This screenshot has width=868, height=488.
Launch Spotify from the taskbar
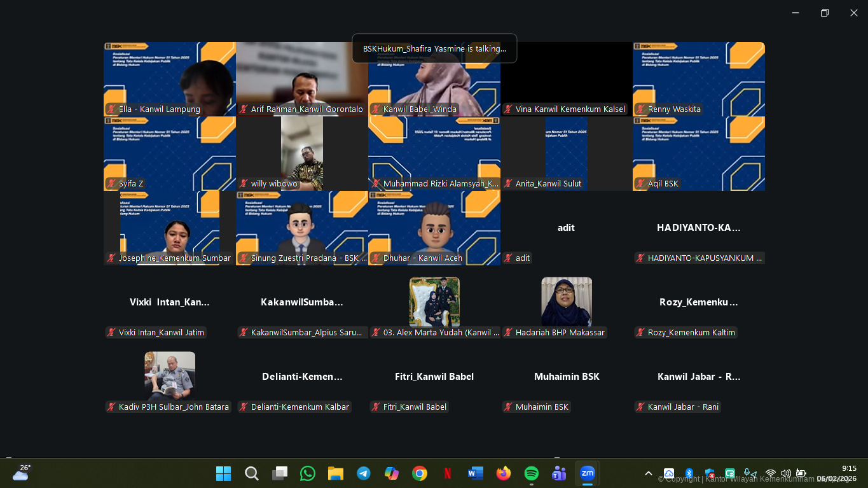531,473
